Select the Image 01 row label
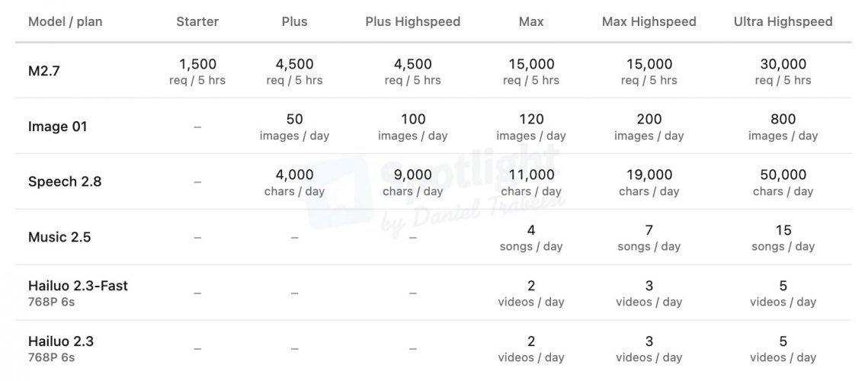Viewport: 868px width, 381px height. 57,126
